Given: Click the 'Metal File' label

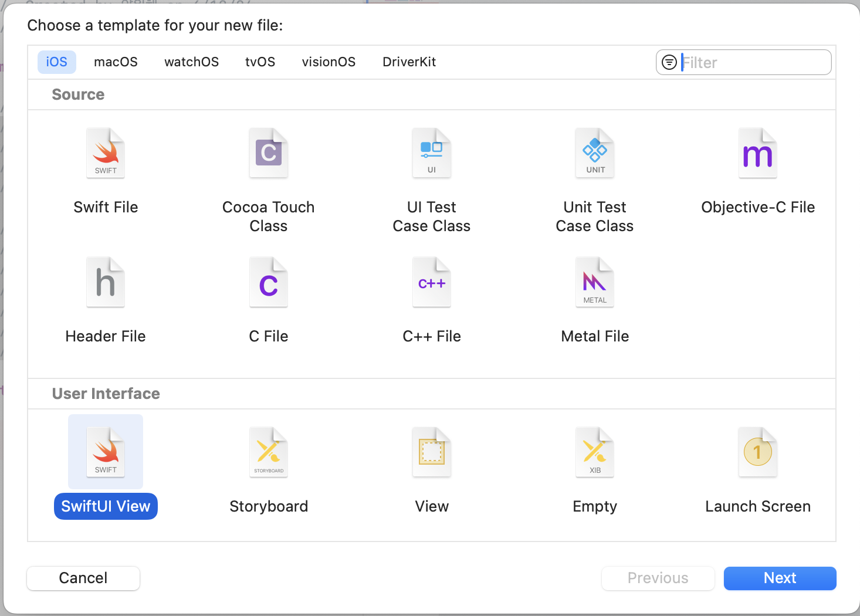Looking at the screenshot, I should (595, 336).
